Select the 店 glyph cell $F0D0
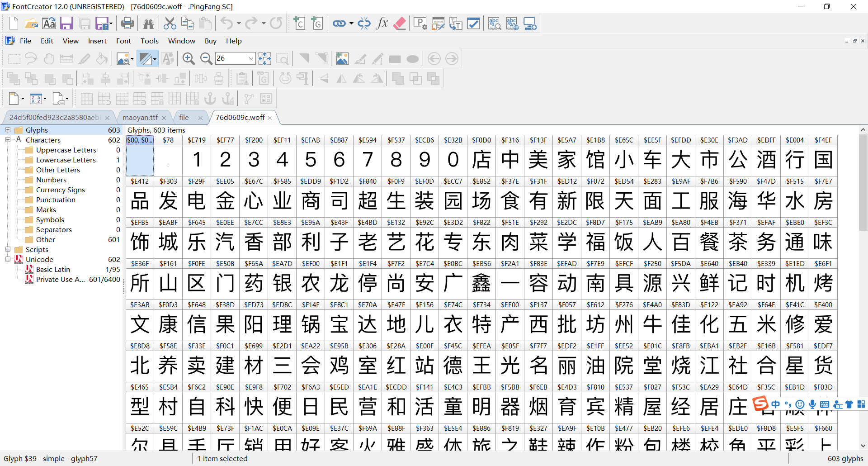The image size is (868, 466). pyautogui.click(x=481, y=156)
